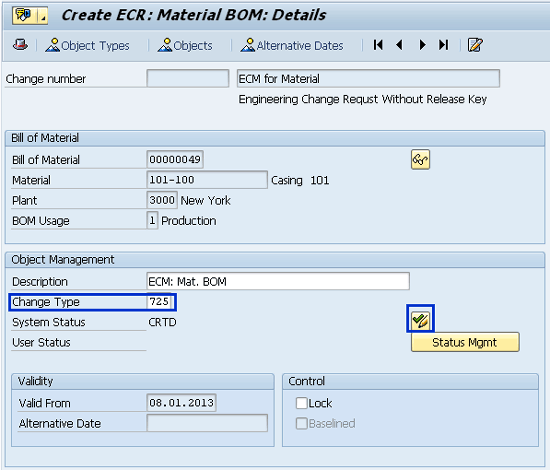Go to last object arrow
The height and width of the screenshot is (470, 550).
click(x=443, y=45)
